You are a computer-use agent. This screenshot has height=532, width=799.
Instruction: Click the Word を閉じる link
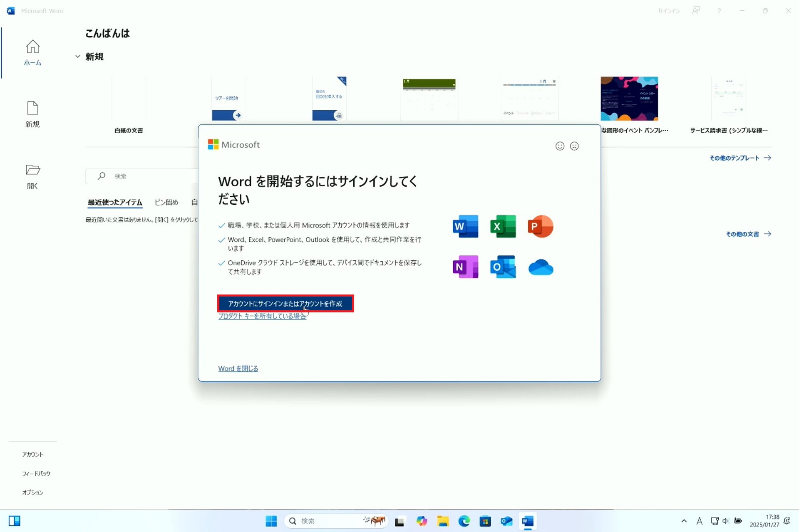click(x=238, y=369)
